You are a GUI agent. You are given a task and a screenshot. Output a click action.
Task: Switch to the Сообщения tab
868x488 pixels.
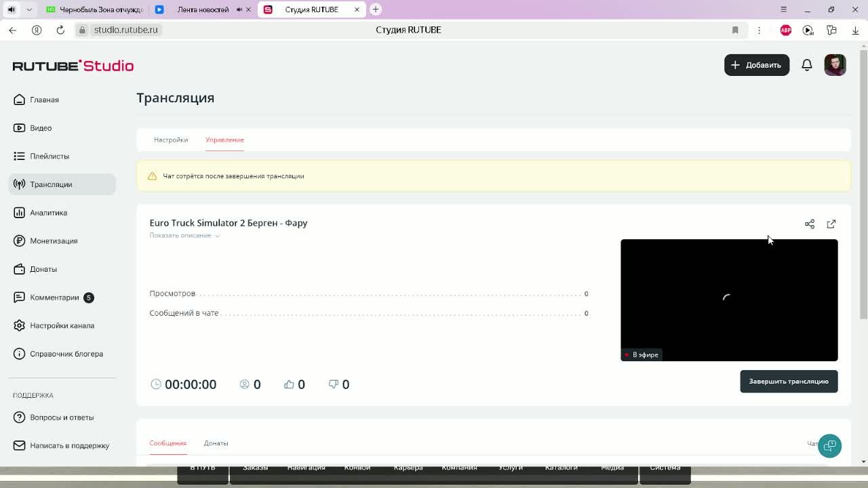point(167,443)
